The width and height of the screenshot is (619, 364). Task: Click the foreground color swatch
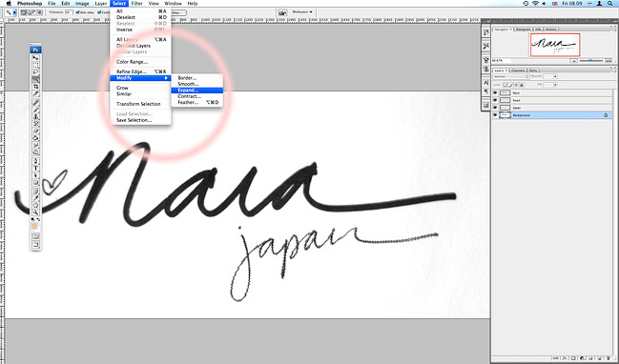click(34, 226)
